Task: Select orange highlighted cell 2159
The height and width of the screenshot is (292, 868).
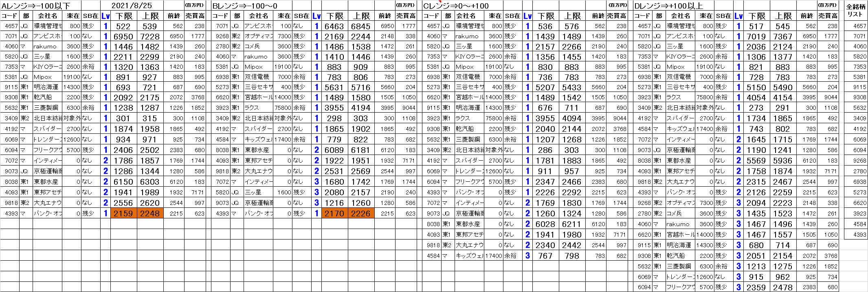Action: tap(123, 213)
